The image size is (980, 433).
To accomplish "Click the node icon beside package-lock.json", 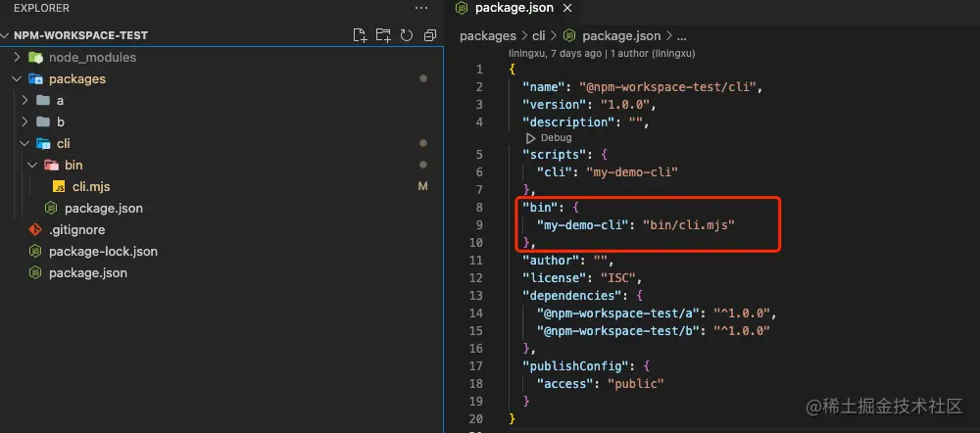I will [x=35, y=252].
